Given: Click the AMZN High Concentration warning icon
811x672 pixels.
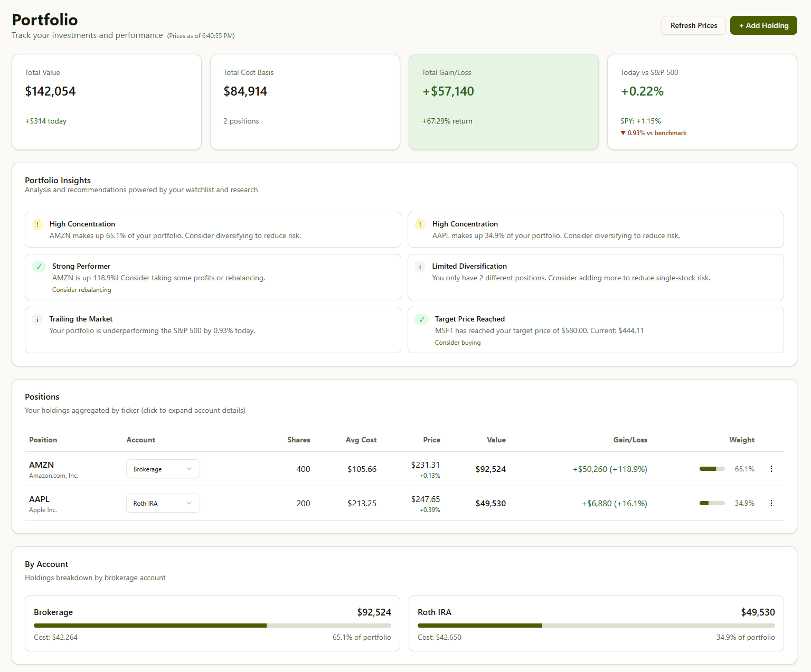Looking at the screenshot, I should point(37,224).
